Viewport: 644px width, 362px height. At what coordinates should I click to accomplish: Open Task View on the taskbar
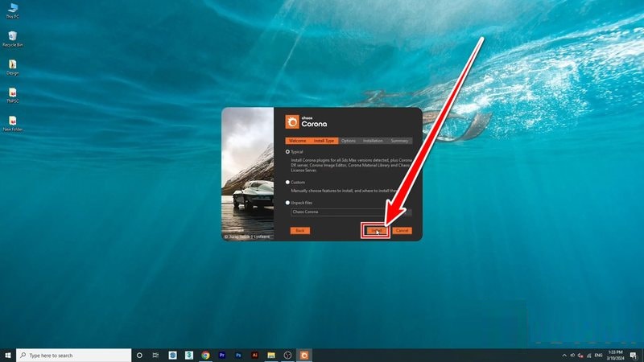pyautogui.click(x=155, y=356)
